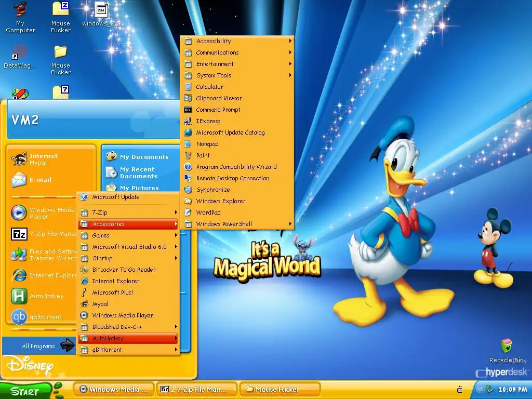
Task: Click the Start button
Action: [25, 391]
